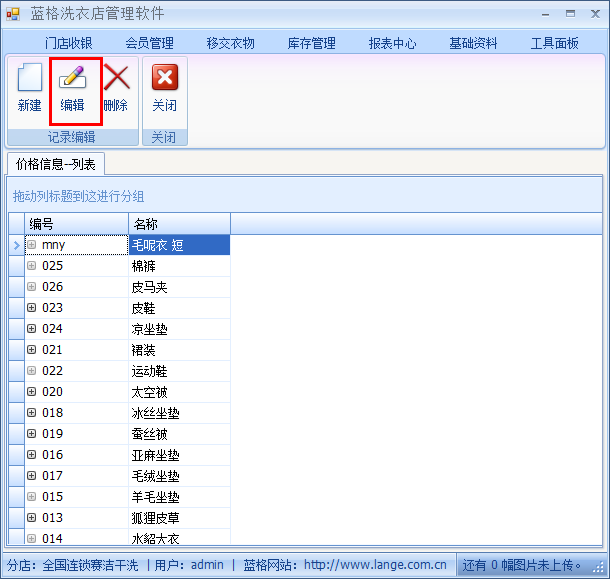This screenshot has height=579, width=610.
Task: Expand row 022 运动鞋
Action: pyautogui.click(x=32, y=371)
